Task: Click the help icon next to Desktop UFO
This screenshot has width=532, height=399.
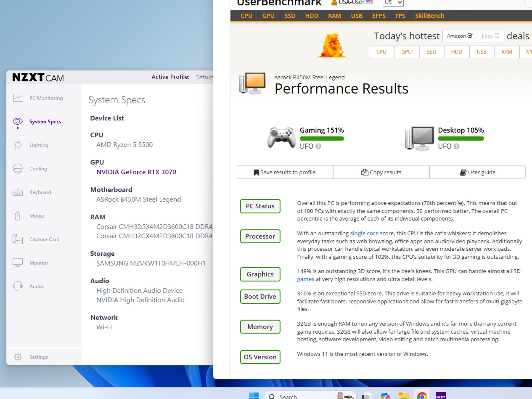Action: pos(456,146)
